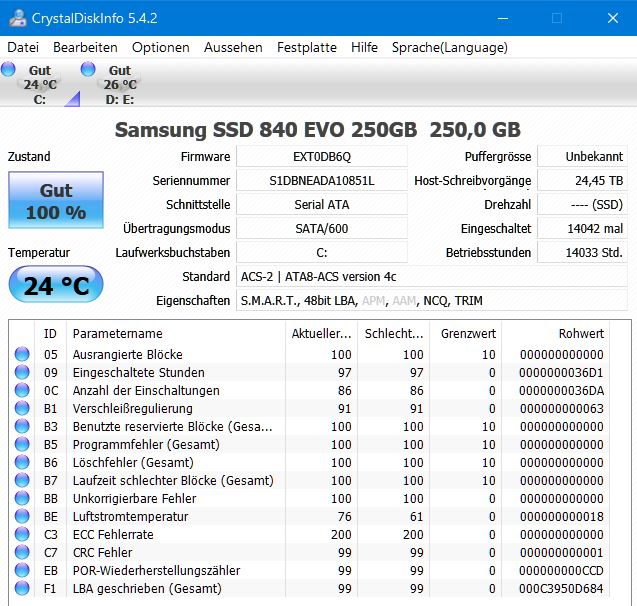The width and height of the screenshot is (637, 606).
Task: Open the Datei menu
Action: click(x=23, y=48)
